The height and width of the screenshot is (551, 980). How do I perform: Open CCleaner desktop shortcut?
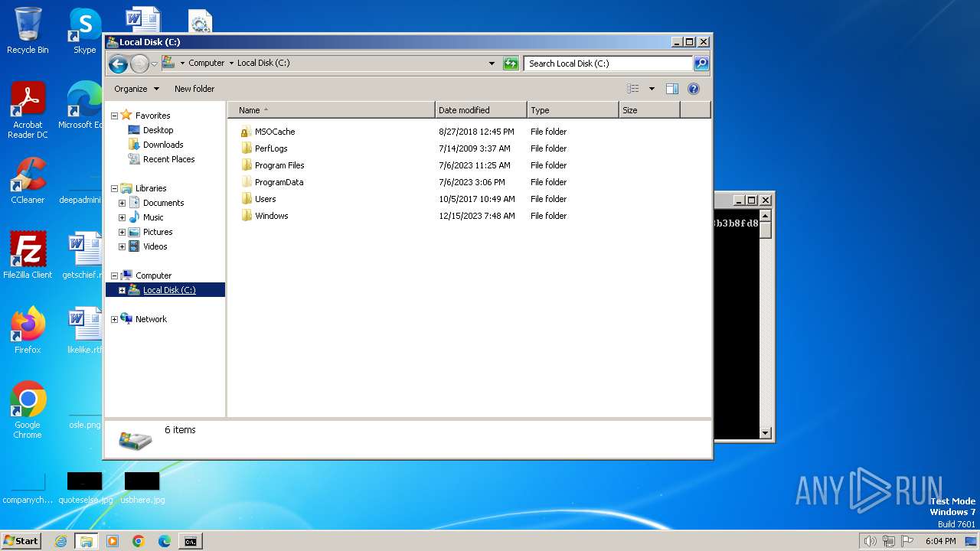[28, 181]
